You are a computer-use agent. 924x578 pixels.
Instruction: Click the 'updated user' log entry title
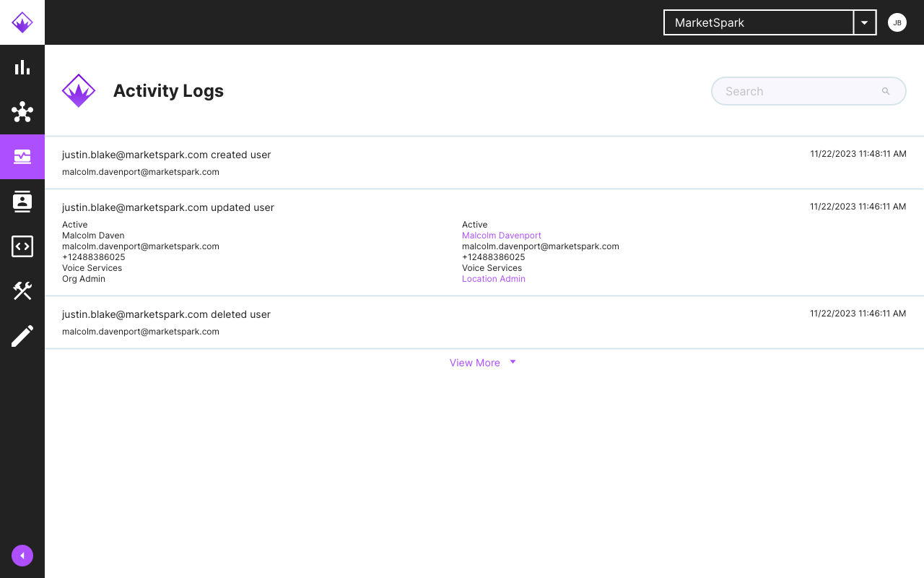pos(168,207)
